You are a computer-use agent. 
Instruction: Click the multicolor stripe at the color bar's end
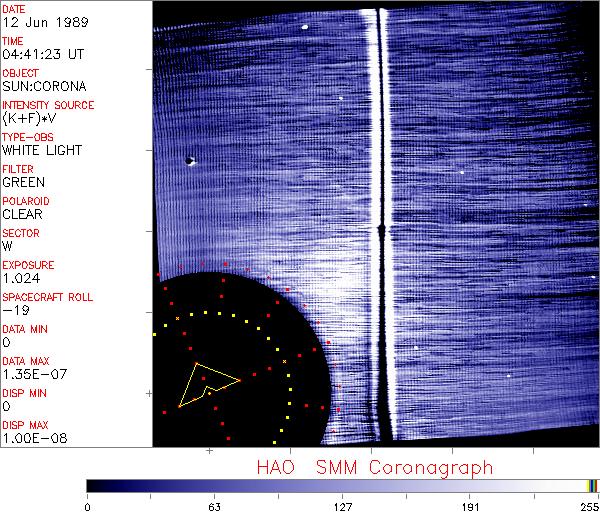coord(592,486)
